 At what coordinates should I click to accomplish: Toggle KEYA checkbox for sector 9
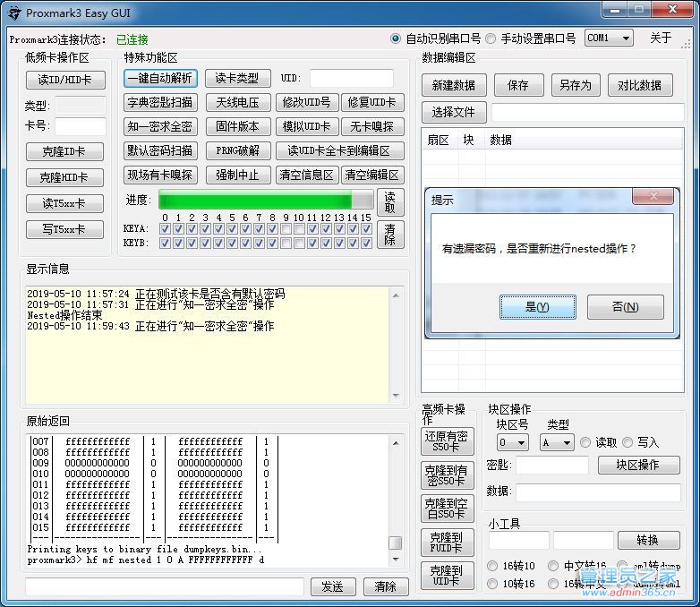[x=286, y=228]
